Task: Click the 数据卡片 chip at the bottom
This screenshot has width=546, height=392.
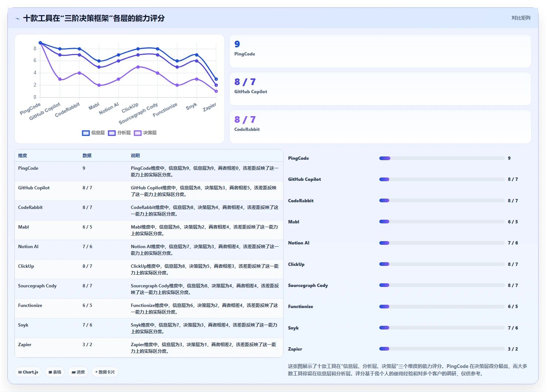Action: [105, 372]
